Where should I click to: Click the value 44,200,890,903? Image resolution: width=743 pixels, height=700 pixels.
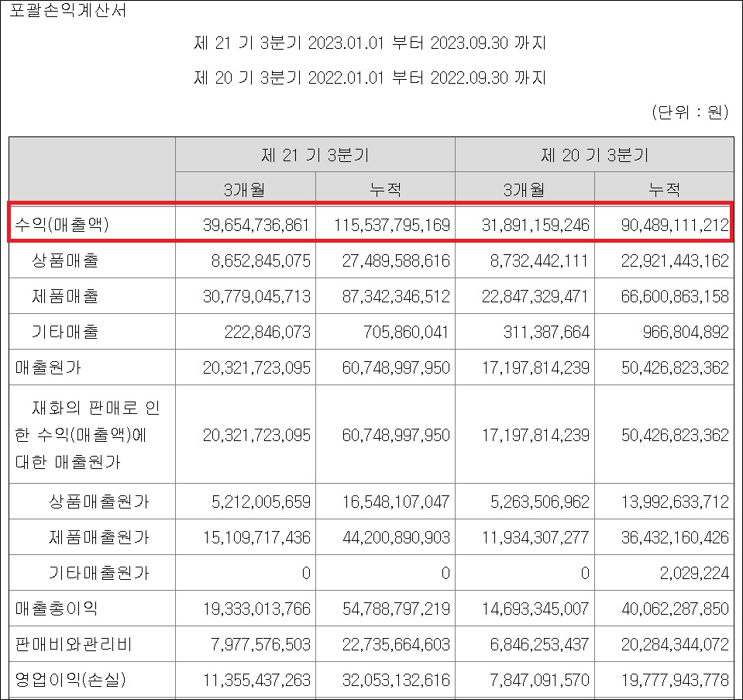coord(396,538)
